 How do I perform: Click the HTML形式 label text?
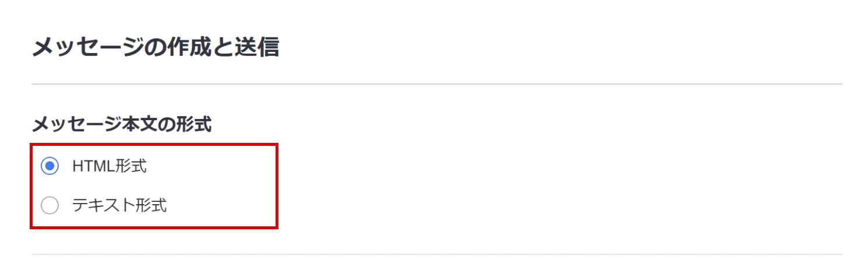click(x=110, y=166)
